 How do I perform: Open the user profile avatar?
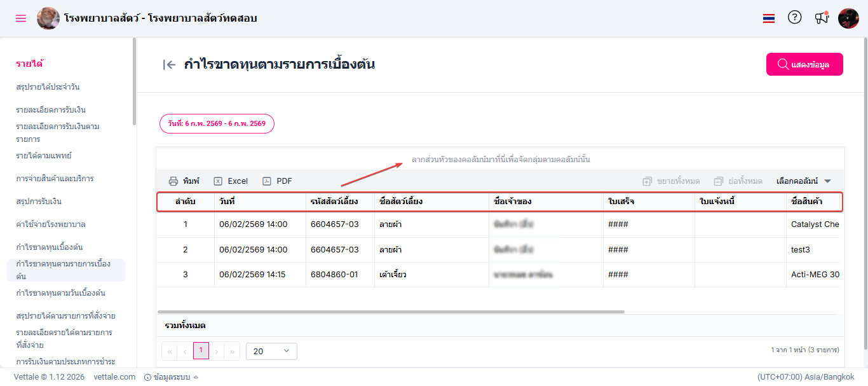[x=848, y=18]
